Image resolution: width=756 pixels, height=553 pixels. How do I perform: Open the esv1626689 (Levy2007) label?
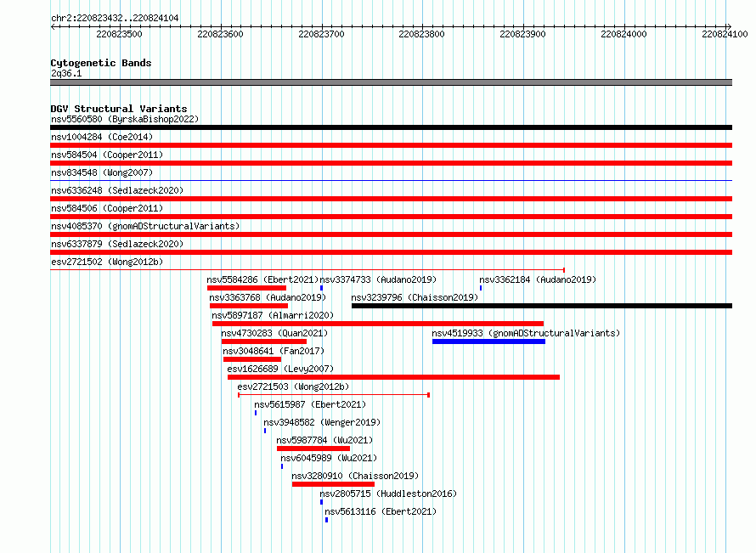[280, 369]
